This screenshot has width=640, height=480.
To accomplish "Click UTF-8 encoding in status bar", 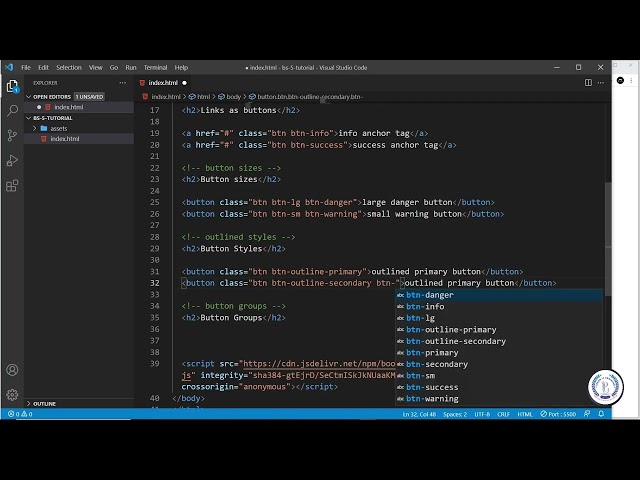I will tap(482, 414).
